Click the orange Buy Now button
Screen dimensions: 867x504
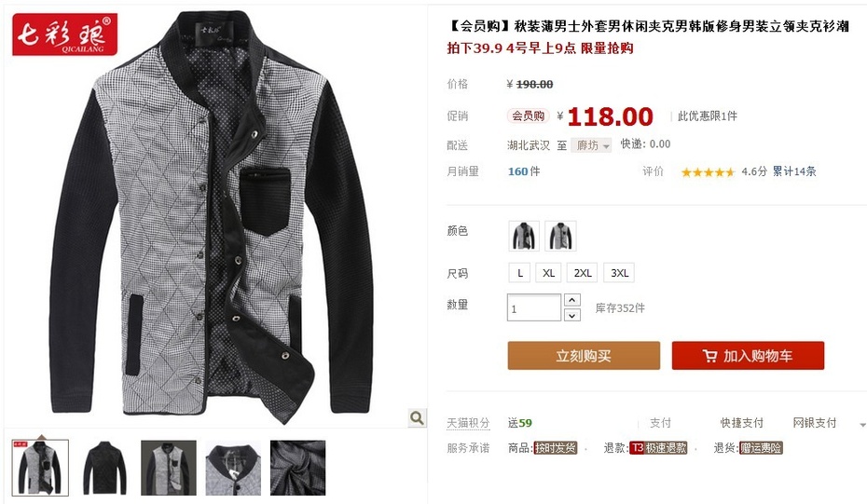(x=584, y=355)
